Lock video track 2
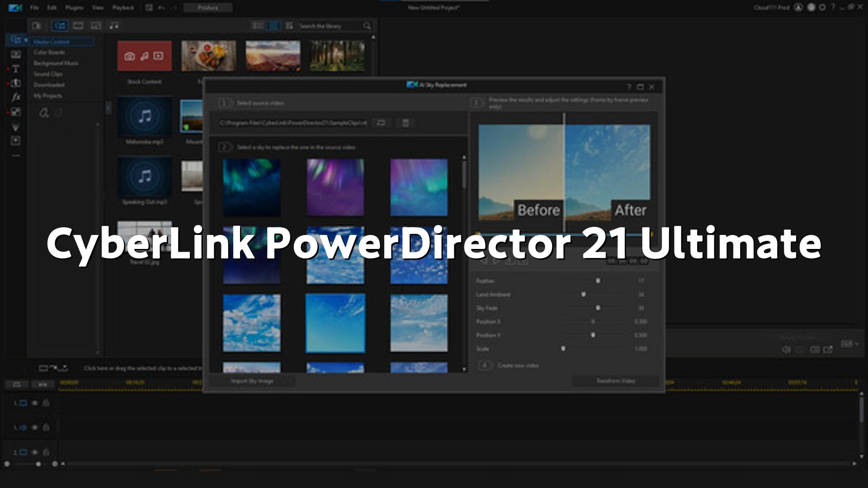The width and height of the screenshot is (868, 488). point(46,452)
